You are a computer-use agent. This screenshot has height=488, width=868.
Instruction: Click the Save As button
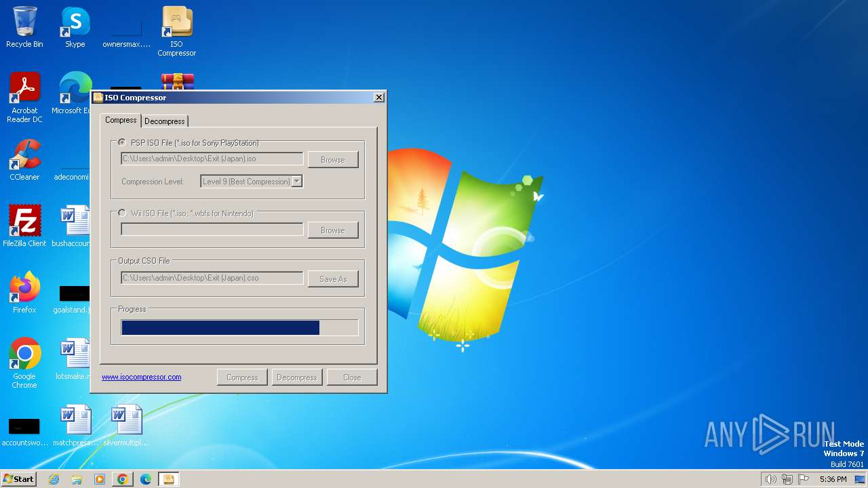coord(333,279)
